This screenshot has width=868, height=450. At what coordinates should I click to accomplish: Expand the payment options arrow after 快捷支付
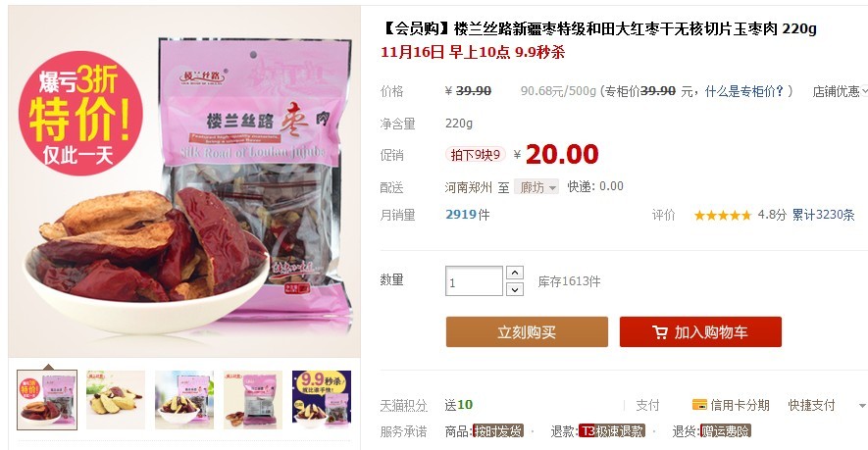[x=861, y=406]
